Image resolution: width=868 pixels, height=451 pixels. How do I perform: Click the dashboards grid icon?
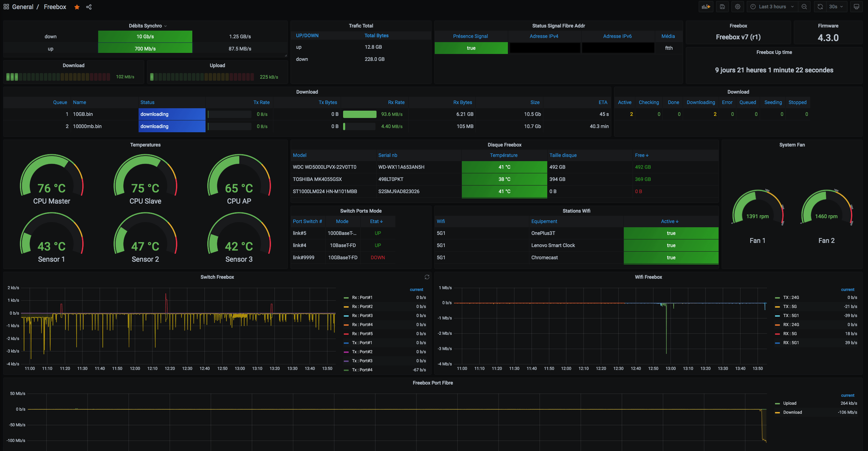click(x=6, y=7)
